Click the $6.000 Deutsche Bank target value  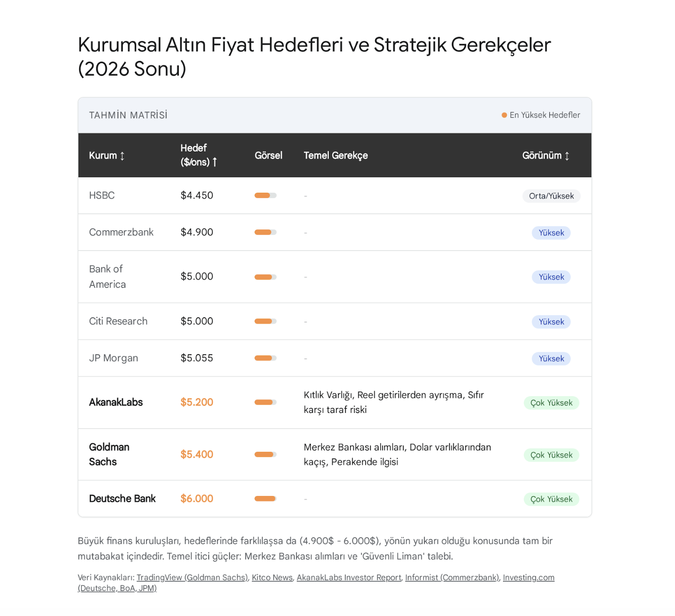[197, 499]
